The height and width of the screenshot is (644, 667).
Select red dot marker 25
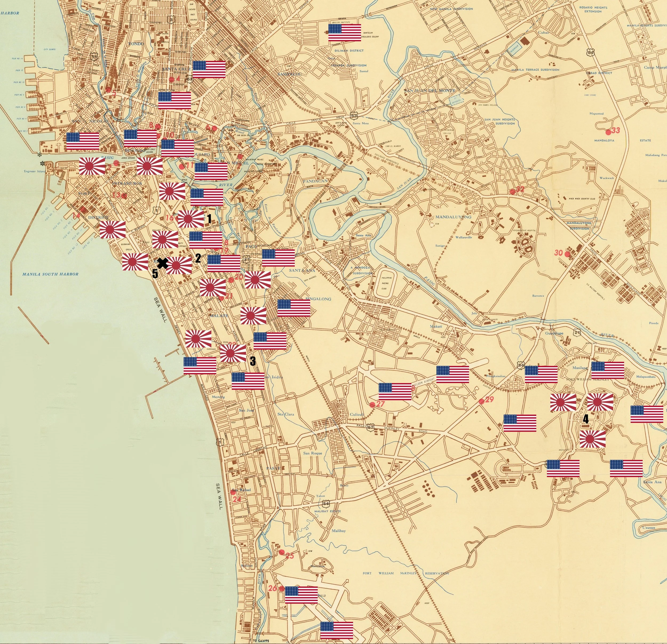coord(281,552)
